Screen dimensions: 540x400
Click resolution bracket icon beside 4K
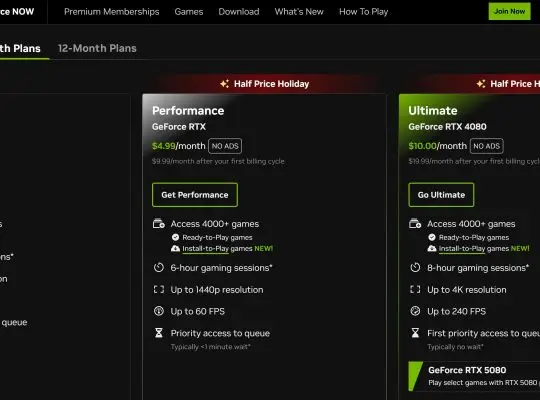click(415, 289)
